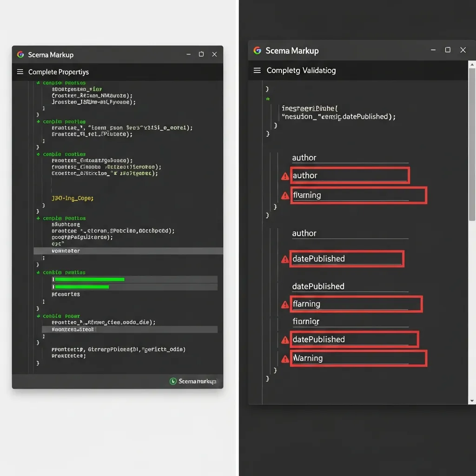The image size is (476, 476).
Task: Select the red-boxed author error field
Action: click(x=350, y=176)
